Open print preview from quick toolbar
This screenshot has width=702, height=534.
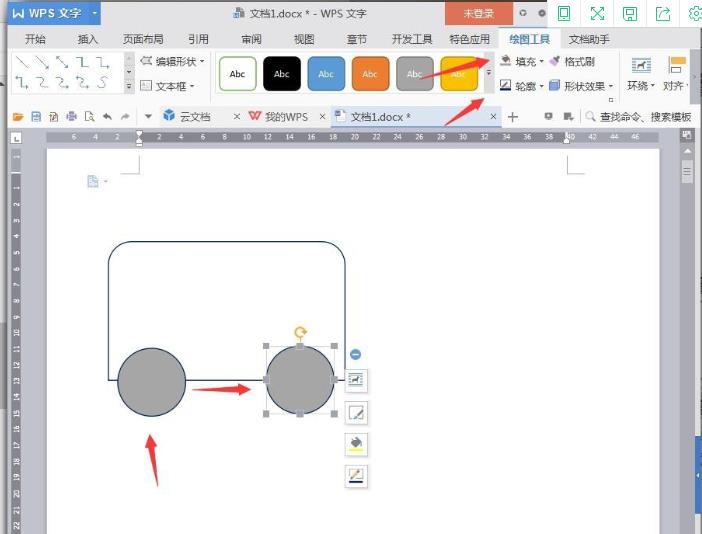point(90,117)
